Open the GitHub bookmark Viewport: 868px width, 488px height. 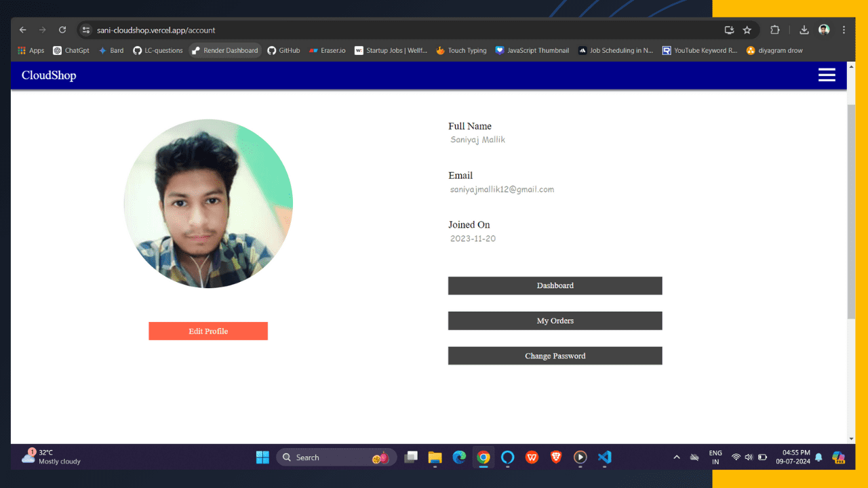click(283, 50)
